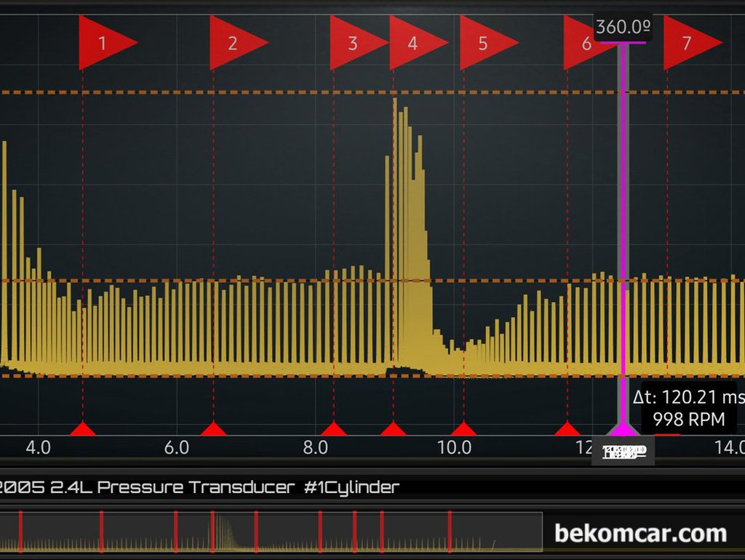Screen dimensions: 745x560
Task: Click the first red marker in overview strip
Action: [x=20, y=532]
